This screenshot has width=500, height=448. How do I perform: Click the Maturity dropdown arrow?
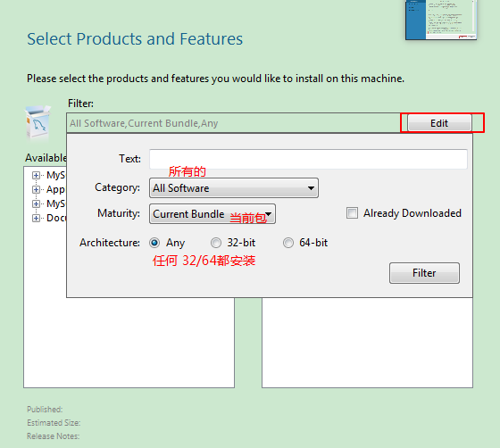tap(269, 214)
